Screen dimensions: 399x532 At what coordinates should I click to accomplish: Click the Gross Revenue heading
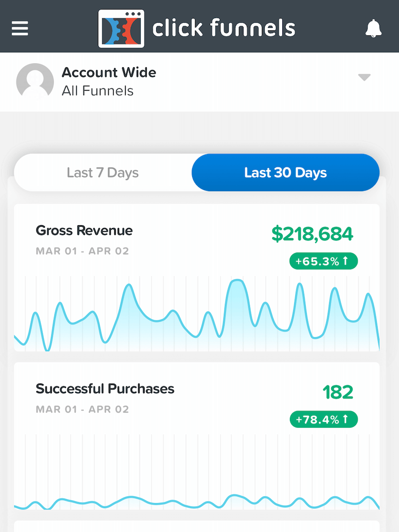click(x=84, y=230)
